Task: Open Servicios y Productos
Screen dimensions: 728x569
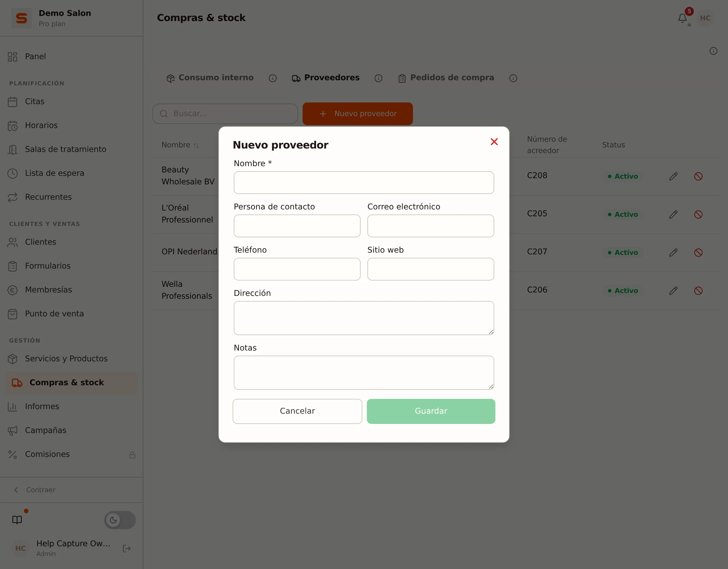Action: (71, 359)
